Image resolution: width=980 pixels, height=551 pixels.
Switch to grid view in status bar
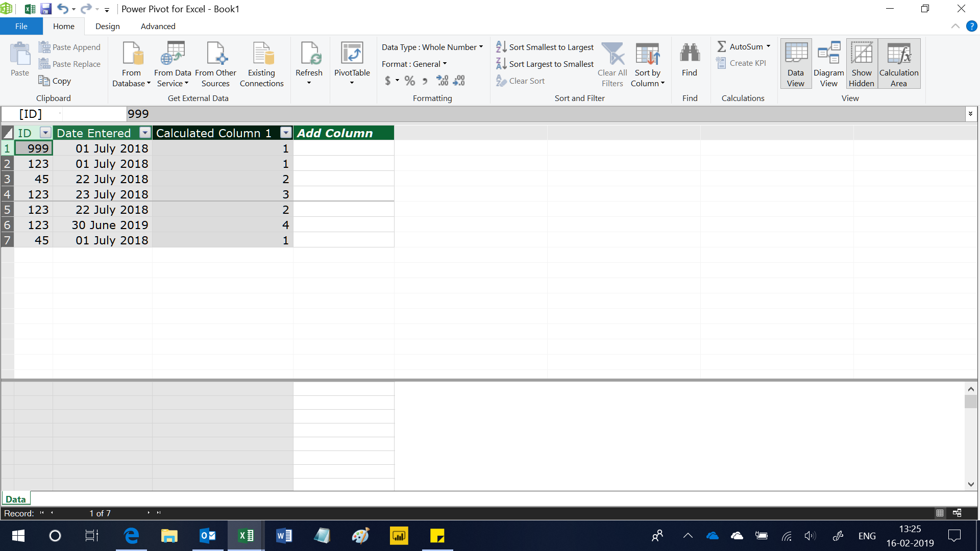tap(940, 513)
